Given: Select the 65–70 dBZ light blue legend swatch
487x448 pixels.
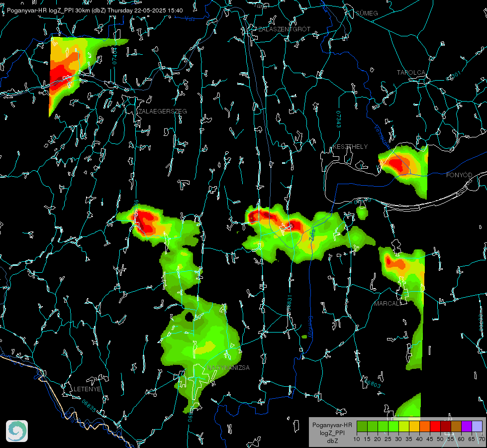Looking at the screenshot, I should 477,426.
